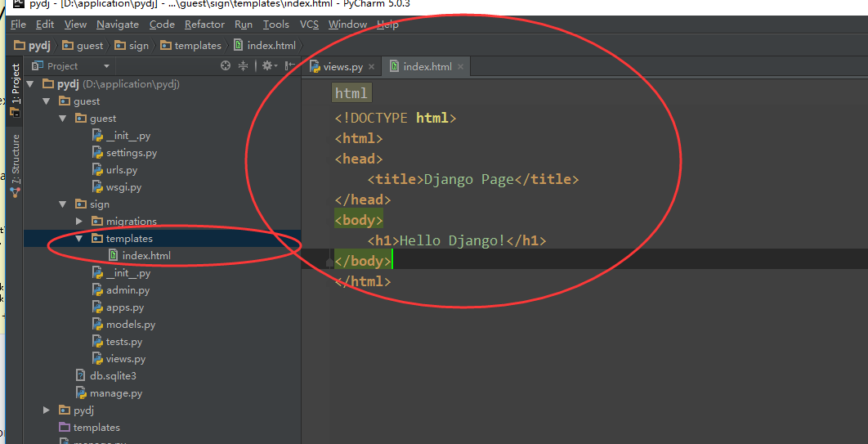Close the views.py editor tab
The height and width of the screenshot is (444, 868).
point(371,68)
